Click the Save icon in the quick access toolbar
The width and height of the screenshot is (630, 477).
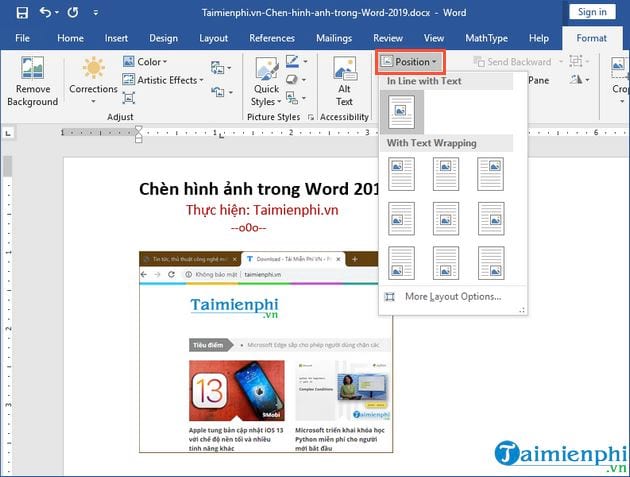pyautogui.click(x=22, y=12)
